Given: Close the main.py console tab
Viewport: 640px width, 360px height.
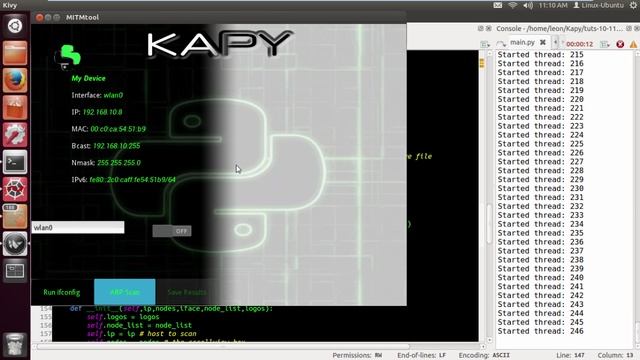Looking at the screenshot, I should click(x=543, y=42).
